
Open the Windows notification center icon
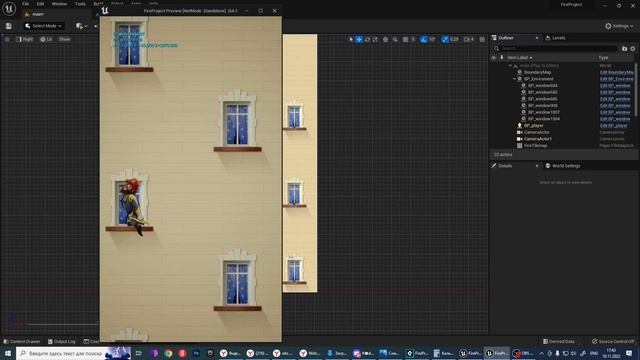pyautogui.click(x=629, y=353)
